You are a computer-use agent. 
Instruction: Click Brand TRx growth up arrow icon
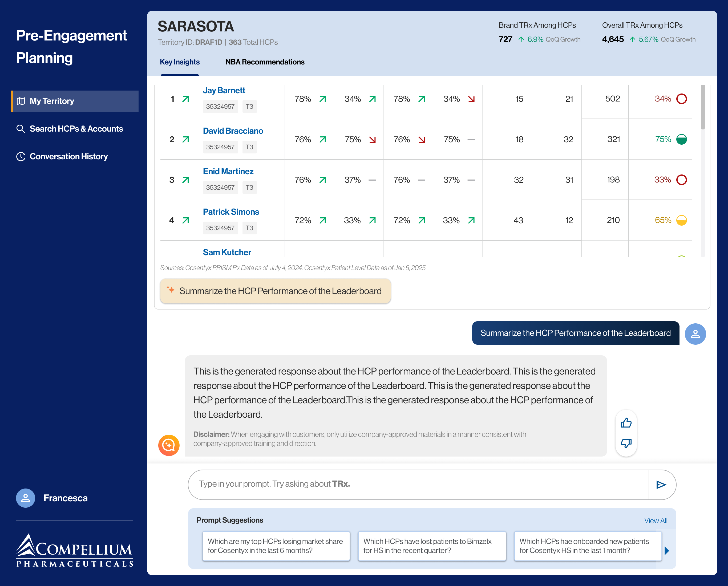pos(521,39)
